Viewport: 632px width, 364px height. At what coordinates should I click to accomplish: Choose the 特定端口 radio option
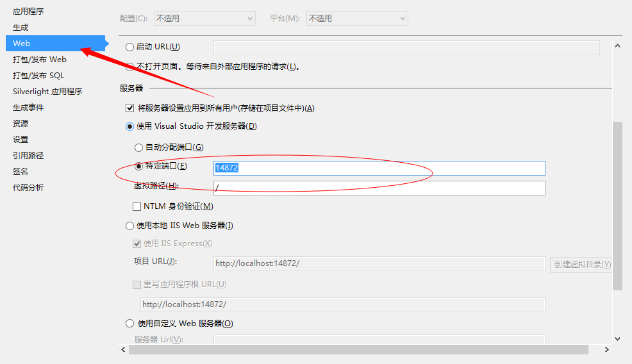coord(138,166)
